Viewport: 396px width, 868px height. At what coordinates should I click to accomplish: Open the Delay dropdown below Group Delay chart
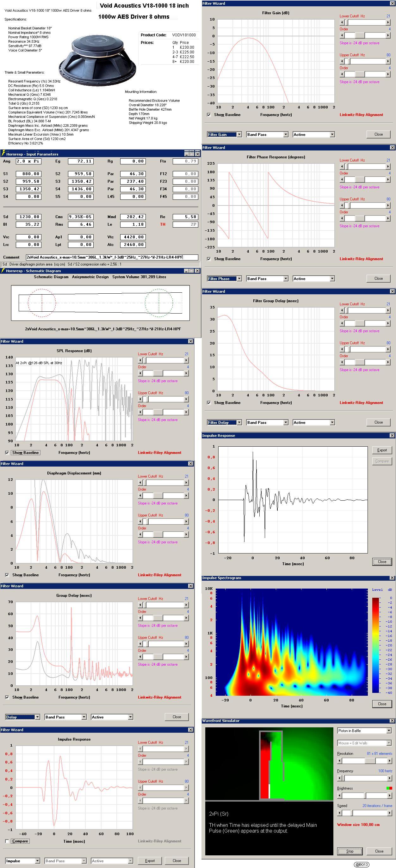(x=23, y=717)
